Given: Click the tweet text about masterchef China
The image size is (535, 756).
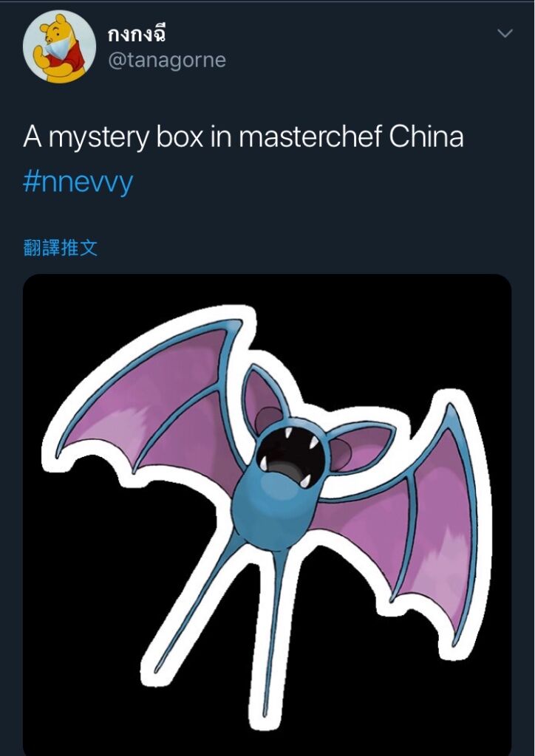Looking at the screenshot, I should pyautogui.click(x=243, y=137).
